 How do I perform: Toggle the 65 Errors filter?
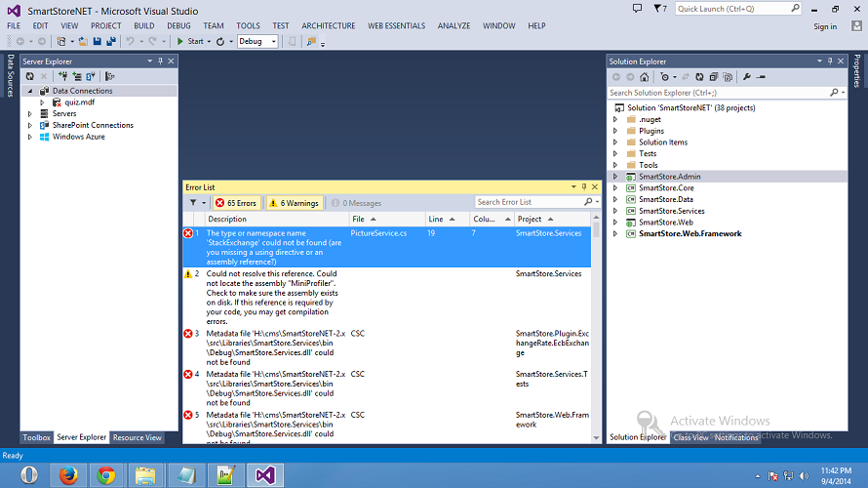click(236, 203)
